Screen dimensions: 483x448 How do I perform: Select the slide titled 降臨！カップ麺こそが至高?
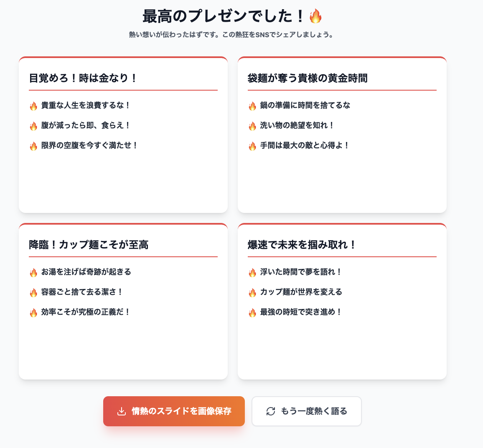coord(123,301)
